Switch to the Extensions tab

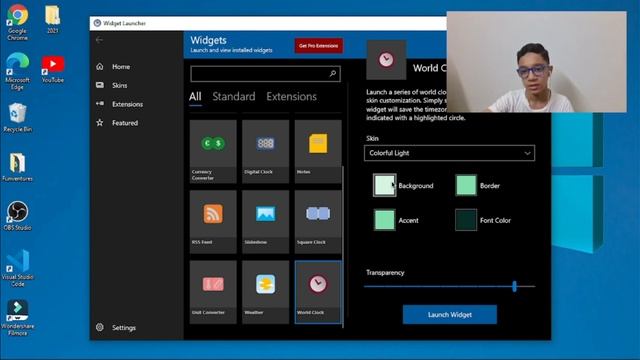291,97
